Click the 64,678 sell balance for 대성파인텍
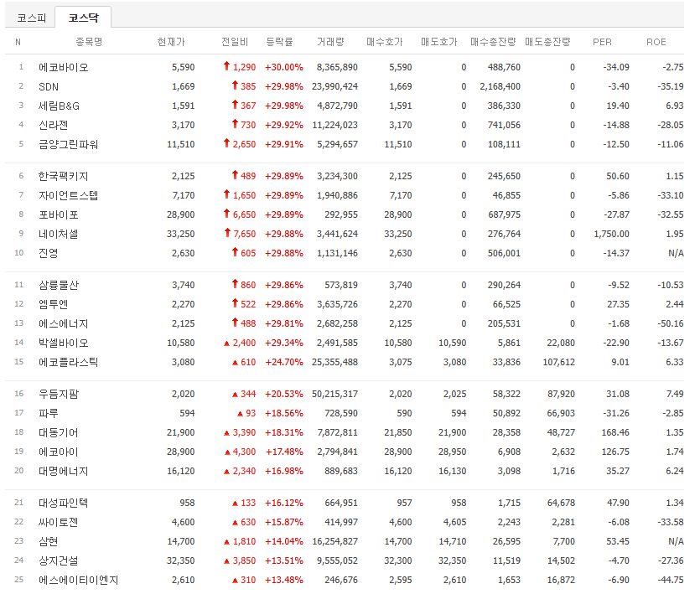 coord(561,503)
